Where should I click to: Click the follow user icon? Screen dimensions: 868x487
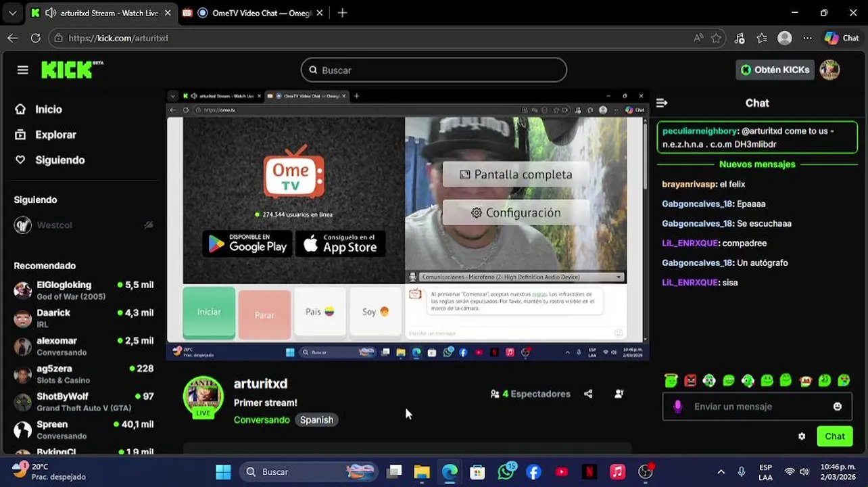coord(619,394)
